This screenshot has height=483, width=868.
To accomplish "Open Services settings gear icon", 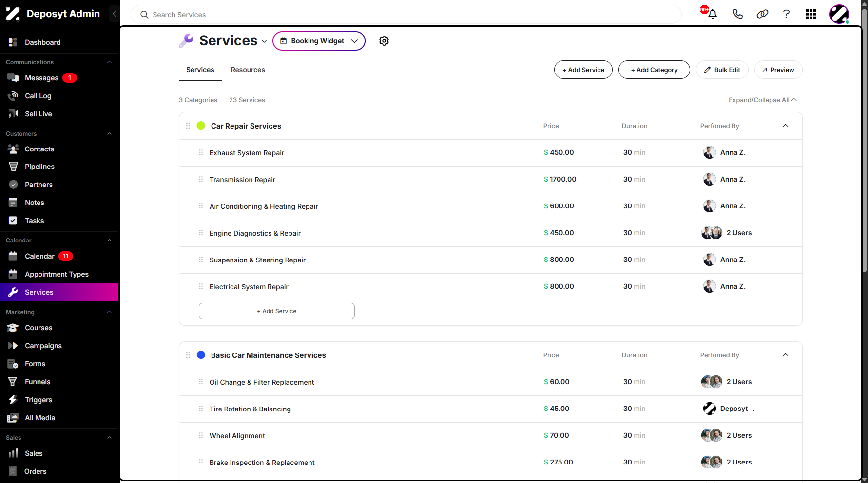I will pyautogui.click(x=384, y=41).
